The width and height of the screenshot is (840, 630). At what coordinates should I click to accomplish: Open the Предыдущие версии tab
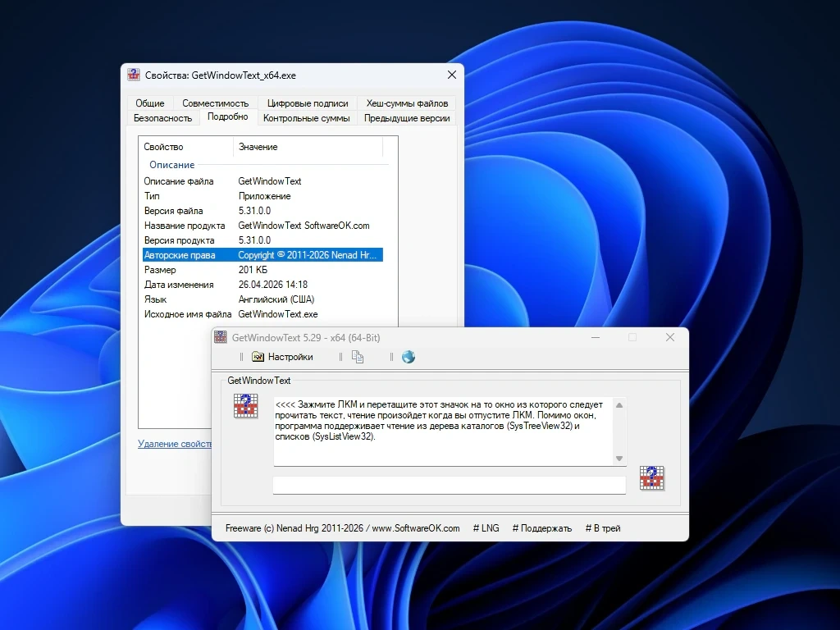coord(407,118)
